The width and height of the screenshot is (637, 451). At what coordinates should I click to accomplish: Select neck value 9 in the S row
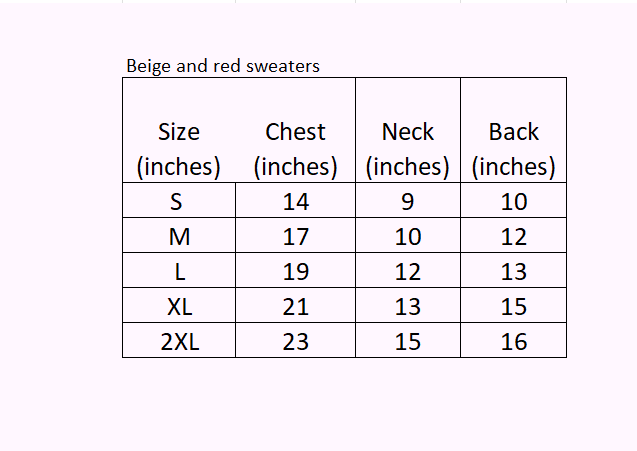coord(408,201)
